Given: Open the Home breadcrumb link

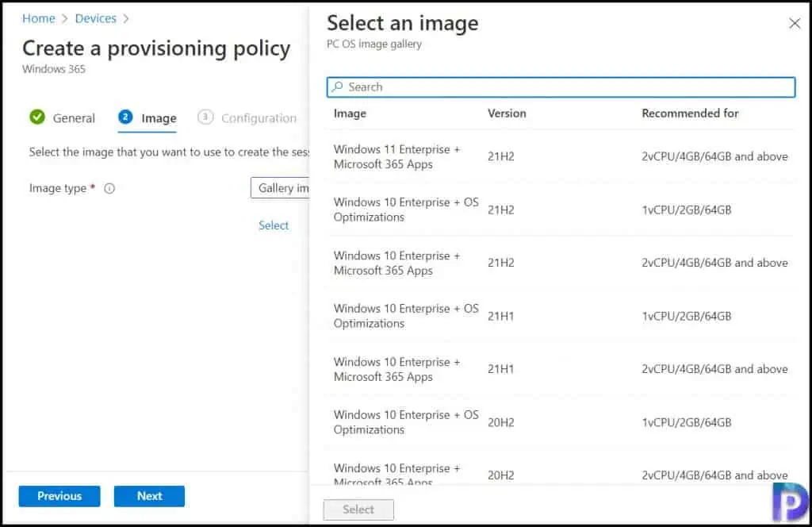Looking at the screenshot, I should point(38,19).
